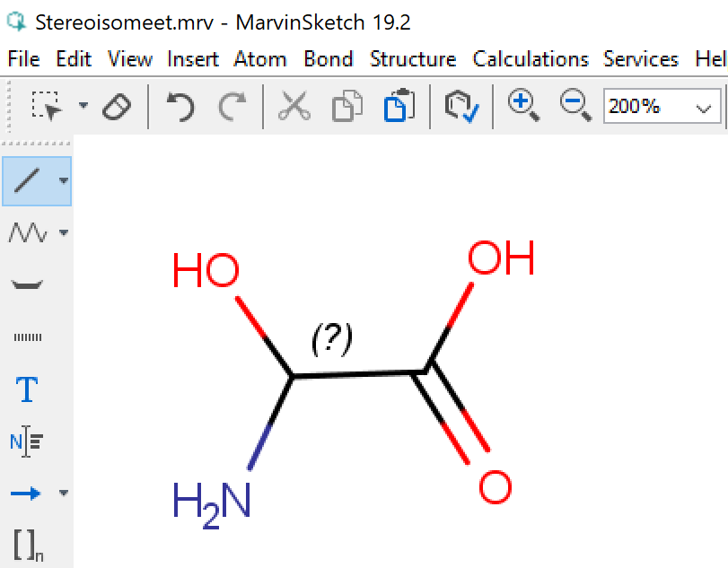Click the Copy icon in toolbar
Image resolution: width=728 pixels, height=568 pixels.
(x=346, y=107)
